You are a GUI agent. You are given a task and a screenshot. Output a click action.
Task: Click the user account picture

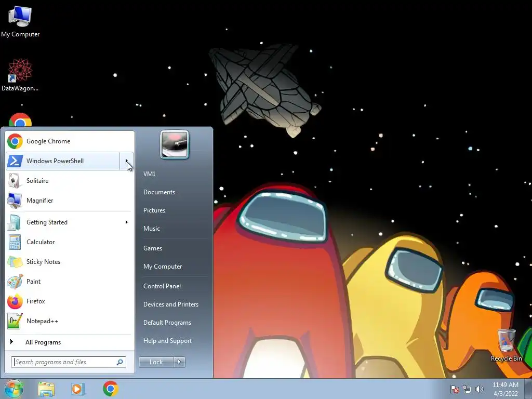[175, 144]
